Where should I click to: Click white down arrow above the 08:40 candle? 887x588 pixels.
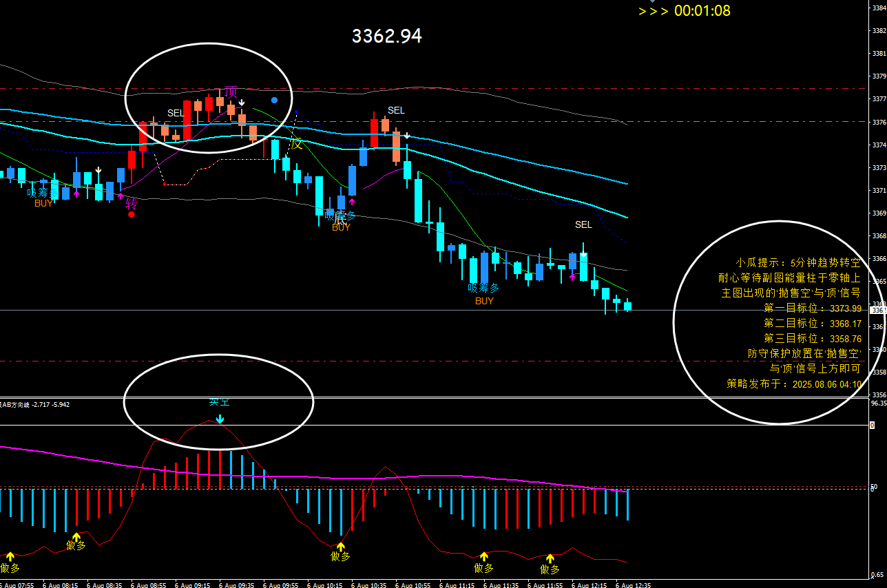pyautogui.click(x=98, y=169)
